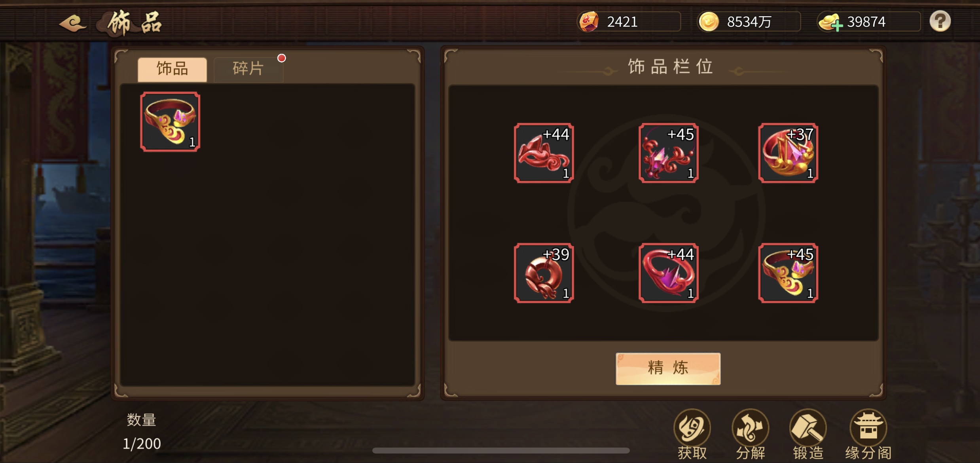Open the help question mark icon
980x463 pixels.
(940, 21)
